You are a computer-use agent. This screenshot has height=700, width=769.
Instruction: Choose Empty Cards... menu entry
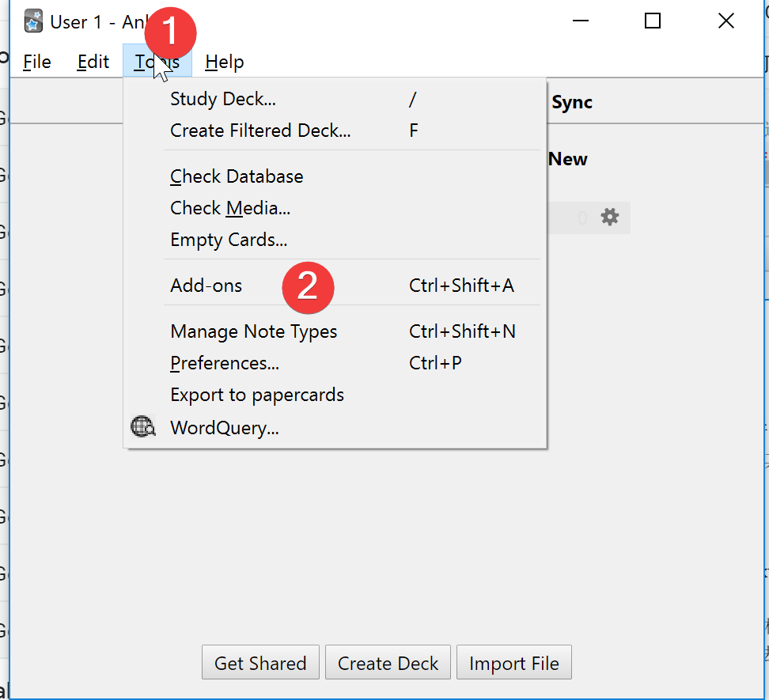pyautogui.click(x=335, y=240)
